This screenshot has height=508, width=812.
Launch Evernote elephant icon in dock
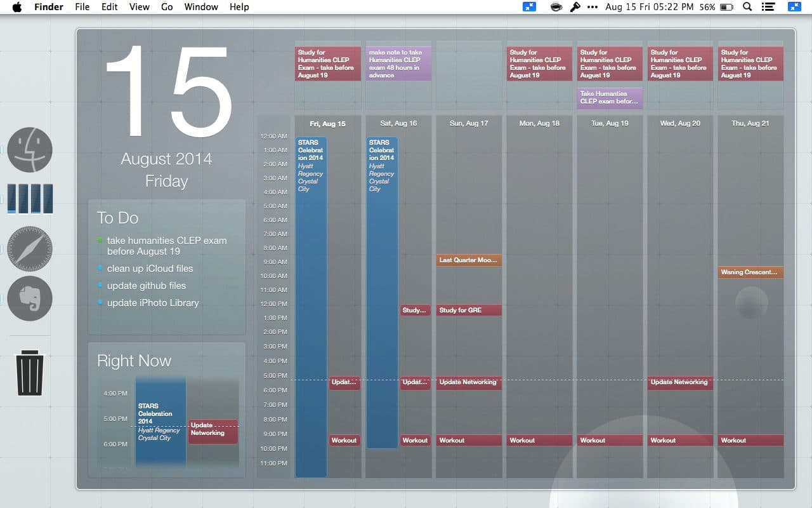click(x=30, y=298)
